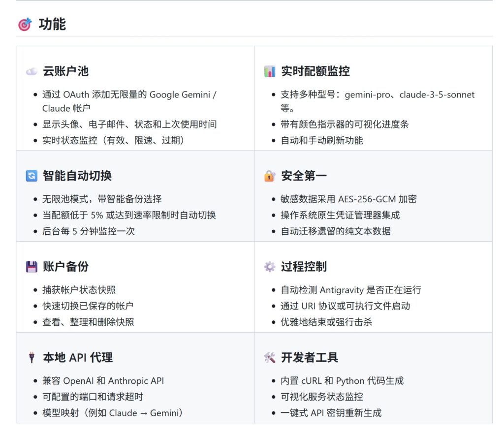The width and height of the screenshot is (504, 436).
Task: Click the hammer and wrench icon beside 开发者工具
Action: (x=269, y=358)
